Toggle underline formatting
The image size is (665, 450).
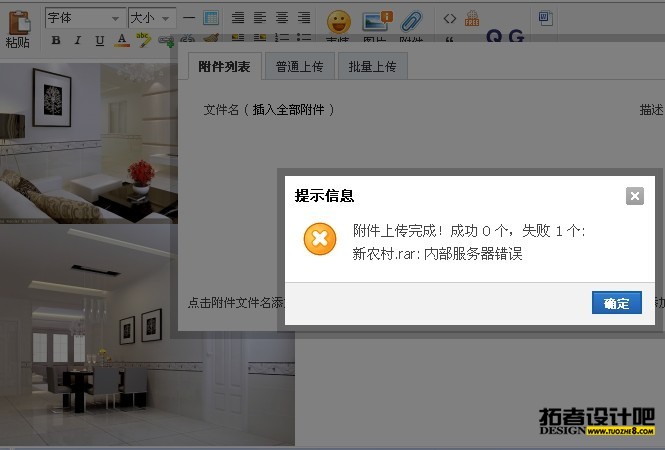coord(100,41)
